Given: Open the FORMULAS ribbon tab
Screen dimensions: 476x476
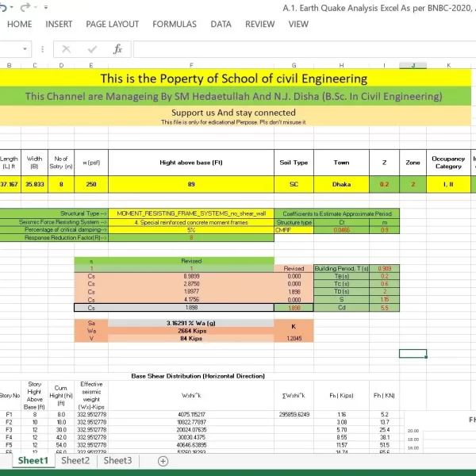Looking at the screenshot, I should click(x=175, y=25).
